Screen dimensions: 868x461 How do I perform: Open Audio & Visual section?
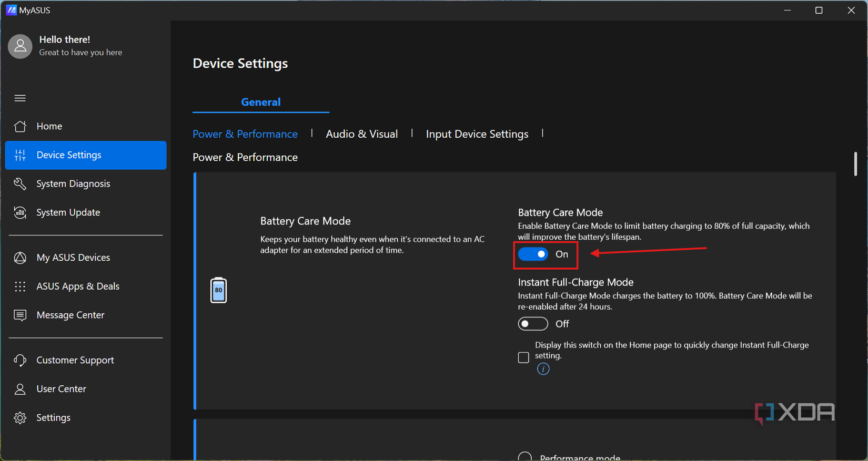pyautogui.click(x=361, y=134)
